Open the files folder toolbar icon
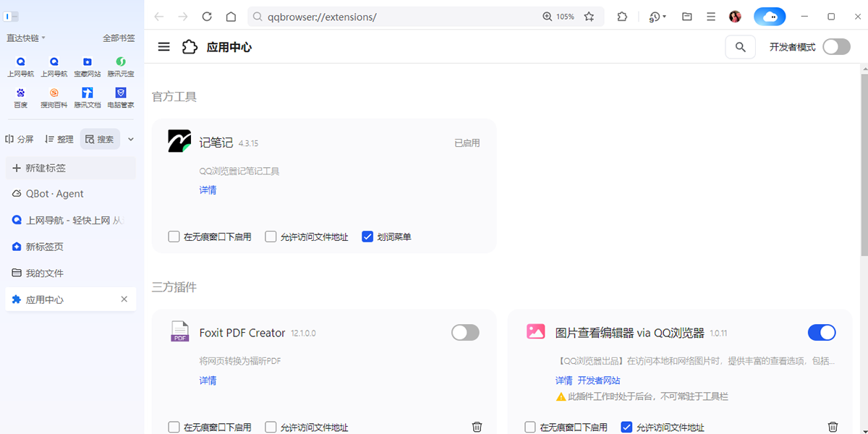The width and height of the screenshot is (868, 434). [687, 17]
